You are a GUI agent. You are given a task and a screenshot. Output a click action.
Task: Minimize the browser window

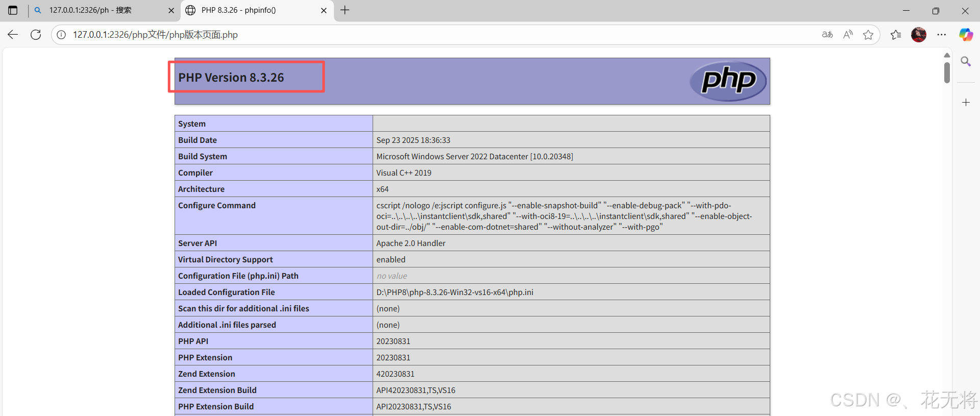point(906,10)
